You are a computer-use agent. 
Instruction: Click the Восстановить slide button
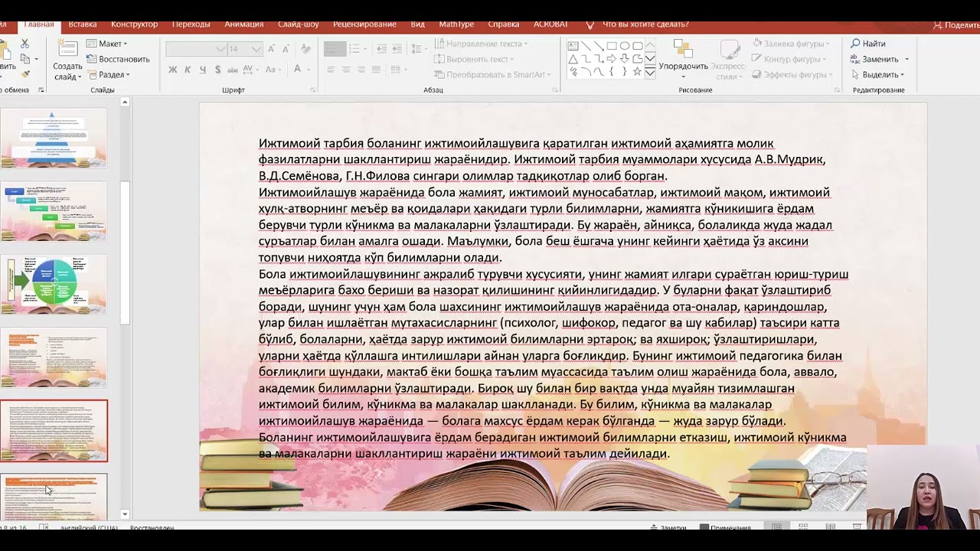118,59
